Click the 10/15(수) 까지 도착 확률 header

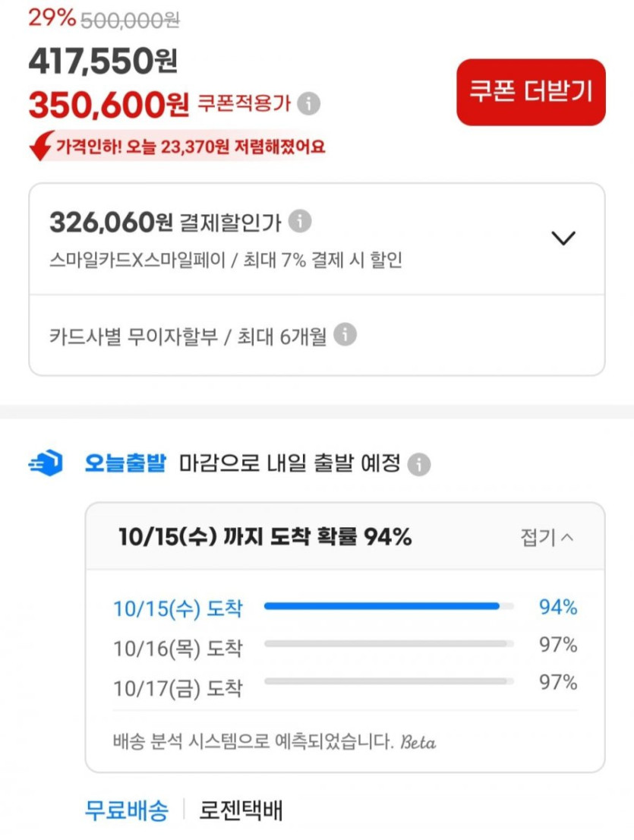265,538
